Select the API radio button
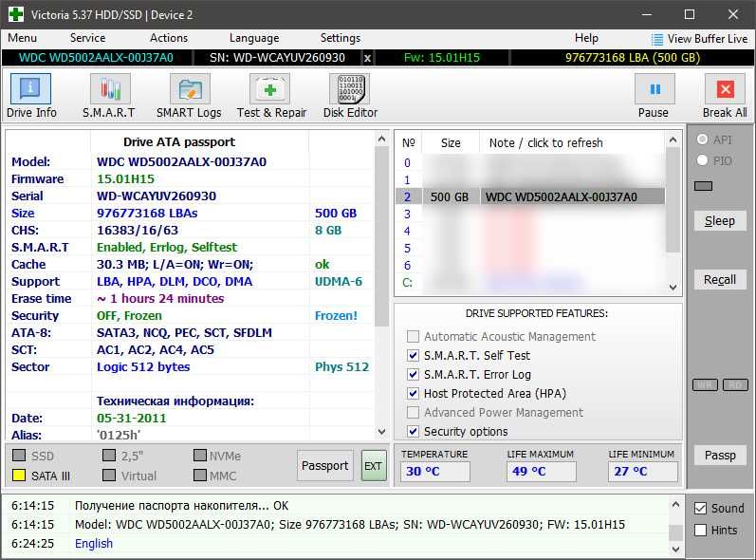This screenshot has height=560, width=756. coord(702,140)
